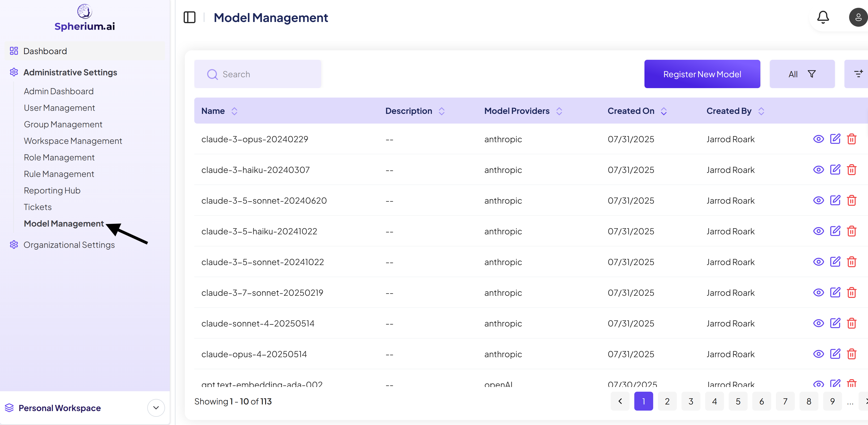Viewport: 868px width, 425px height.
Task: Click the Dashboard grid icon
Action: (x=14, y=51)
